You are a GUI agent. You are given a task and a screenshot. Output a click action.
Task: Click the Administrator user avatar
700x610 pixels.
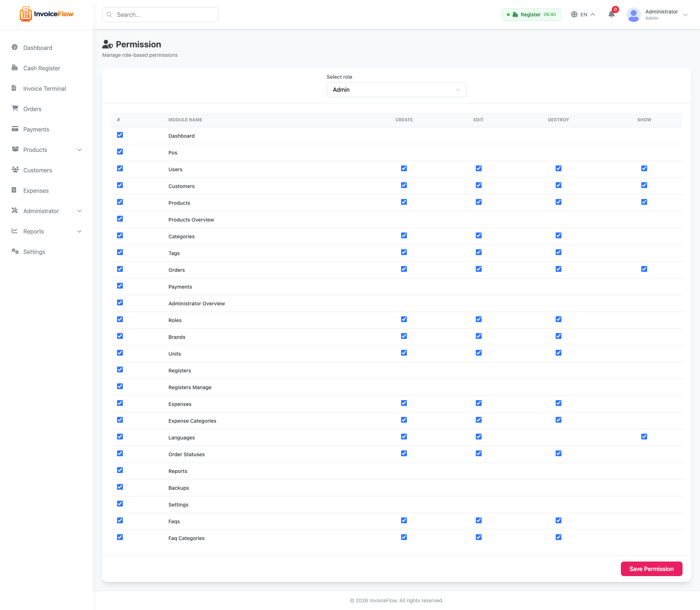tap(634, 15)
